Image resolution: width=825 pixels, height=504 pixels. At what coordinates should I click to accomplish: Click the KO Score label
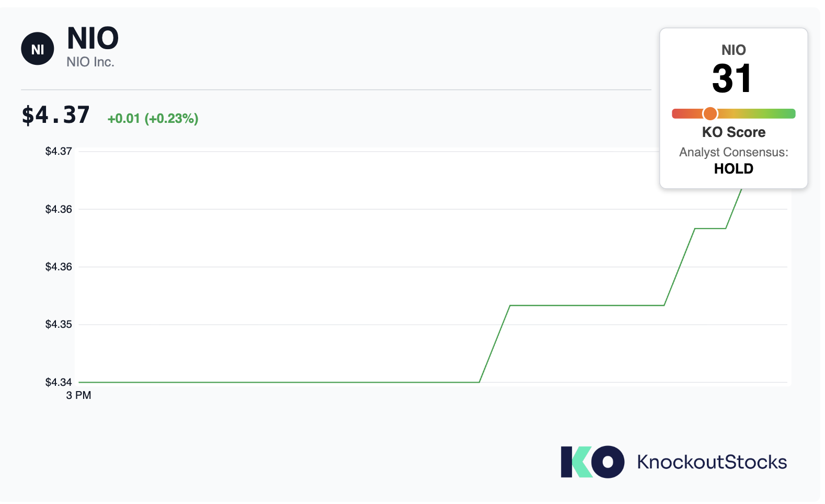734,132
